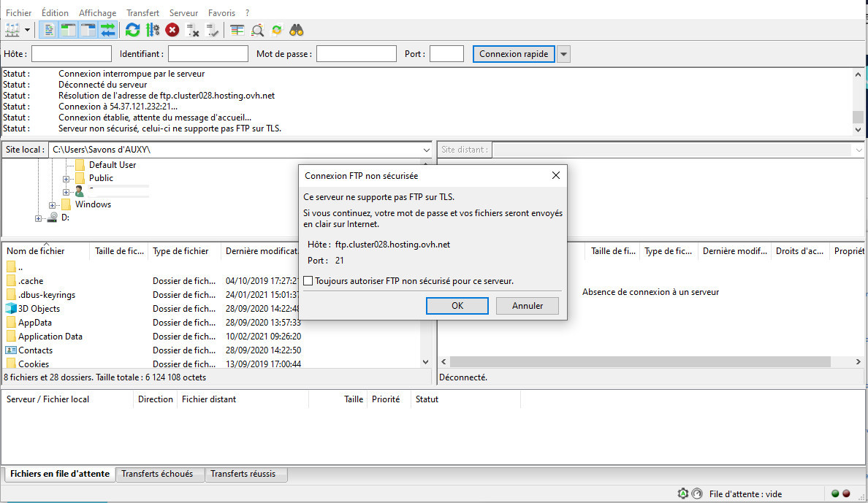The image size is (868, 503).
Task: Enable always allow insecure FTP checkbox
Action: point(308,281)
